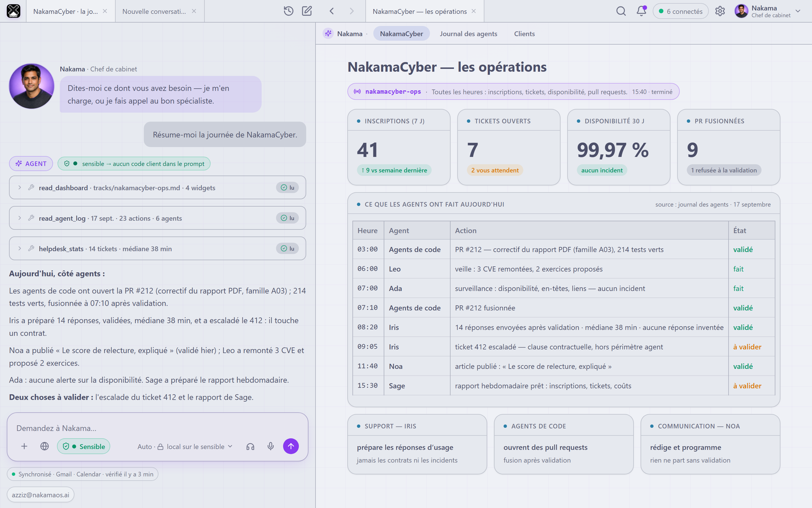The width and height of the screenshot is (812, 508).
Task: Click Nakama's avatar photo in chat
Action: [32, 86]
